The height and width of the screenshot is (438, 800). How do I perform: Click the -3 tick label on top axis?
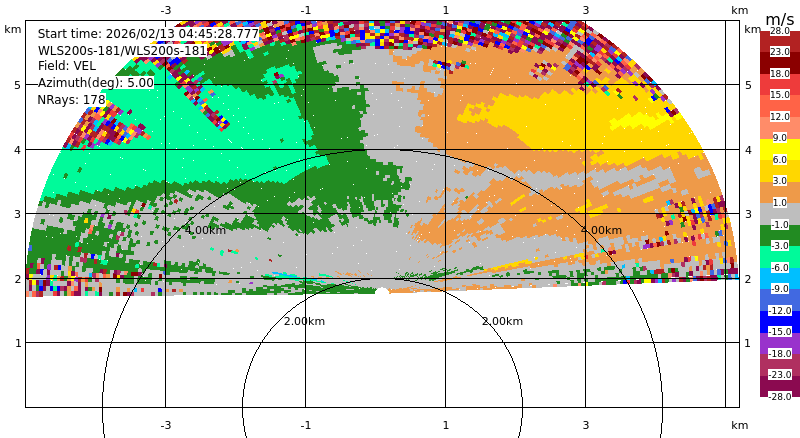(x=166, y=10)
